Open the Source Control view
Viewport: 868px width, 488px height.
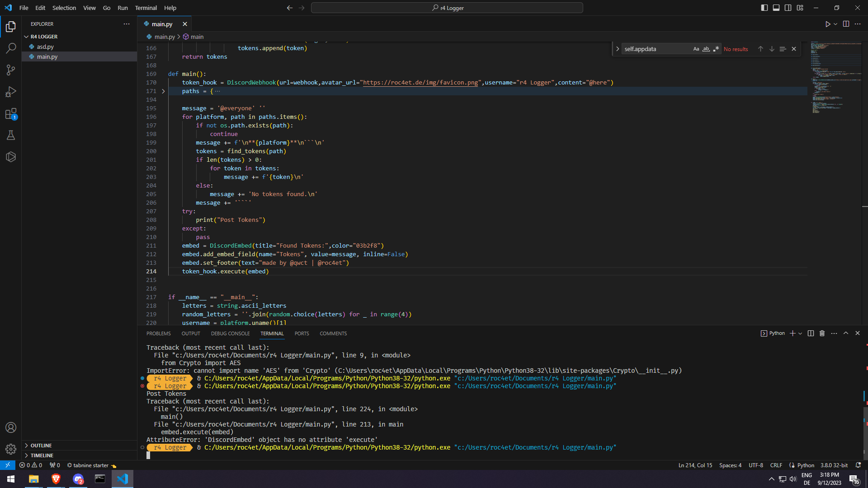click(11, 70)
